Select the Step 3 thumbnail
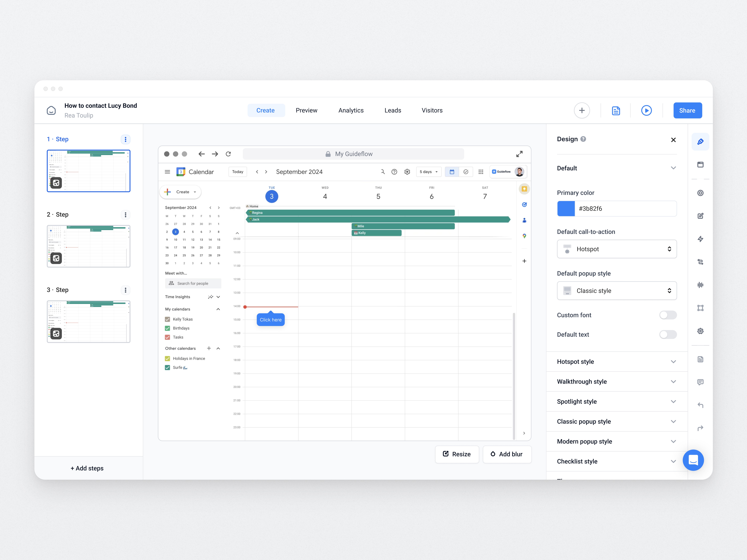 pyautogui.click(x=88, y=322)
